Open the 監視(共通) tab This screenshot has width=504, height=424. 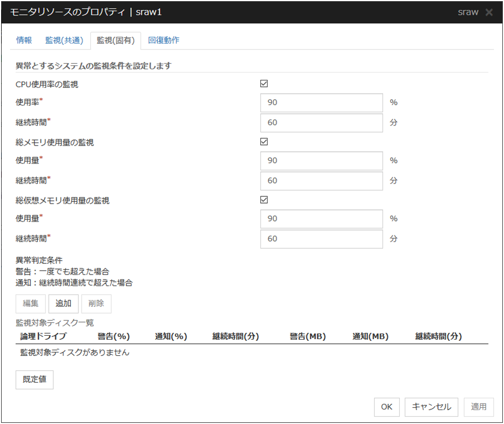[x=63, y=40]
